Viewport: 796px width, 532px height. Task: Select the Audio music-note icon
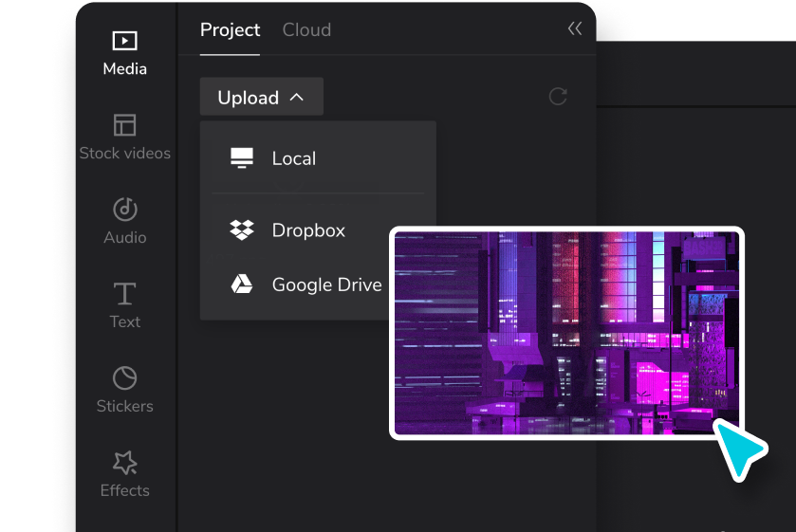(125, 210)
